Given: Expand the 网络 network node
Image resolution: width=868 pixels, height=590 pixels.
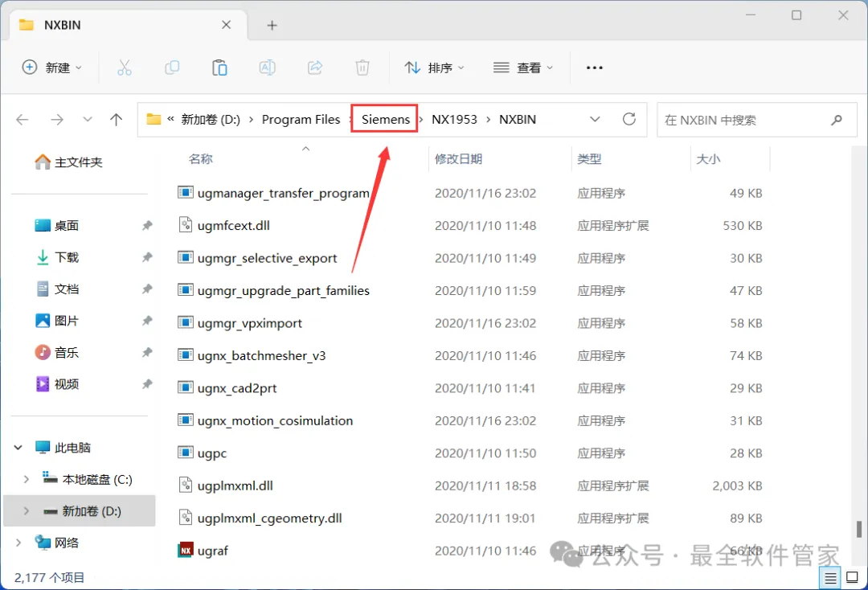Looking at the screenshot, I should point(18,543).
